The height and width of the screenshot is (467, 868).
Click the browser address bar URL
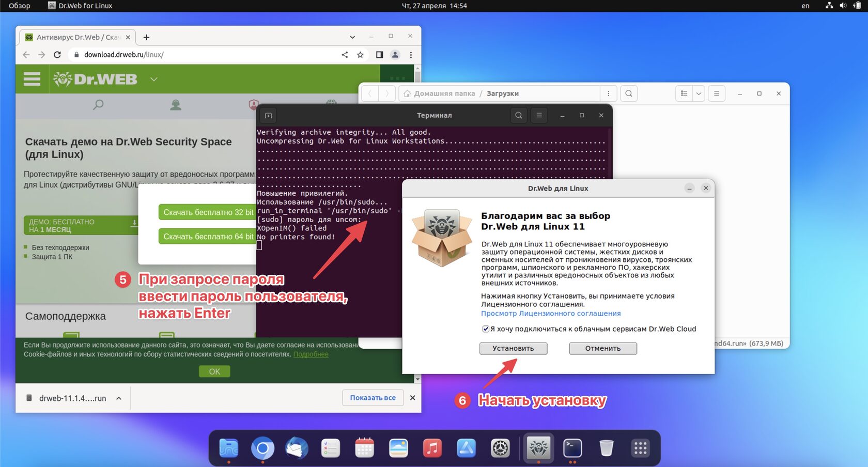point(124,55)
